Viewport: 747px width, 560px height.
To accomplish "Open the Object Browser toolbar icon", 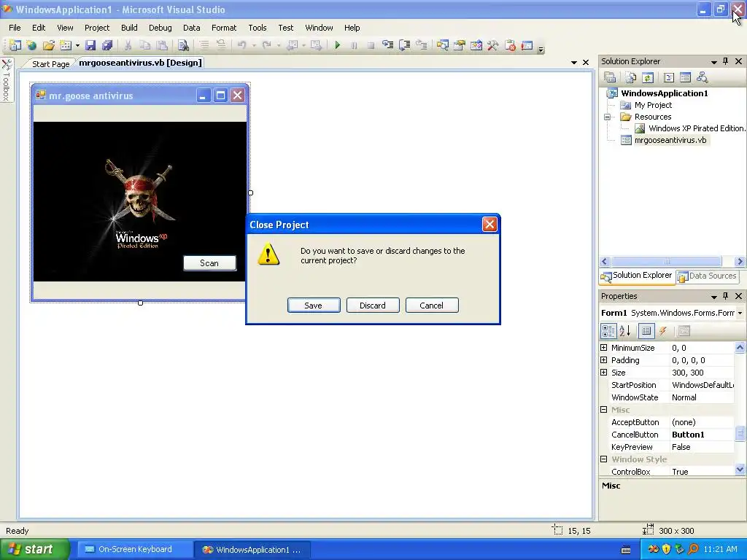I will [x=476, y=45].
